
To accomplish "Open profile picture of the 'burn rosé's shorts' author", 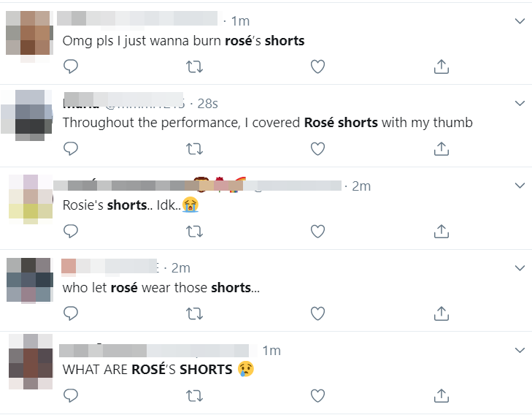I will click(30, 33).
